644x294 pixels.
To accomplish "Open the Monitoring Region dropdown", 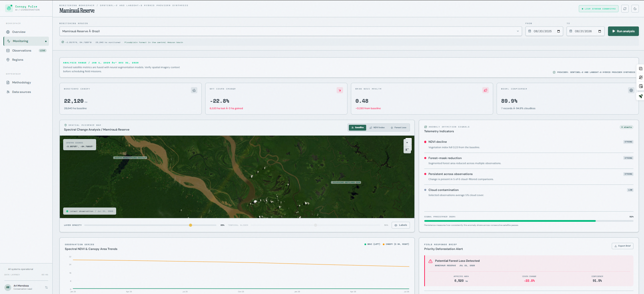I will pos(291,31).
